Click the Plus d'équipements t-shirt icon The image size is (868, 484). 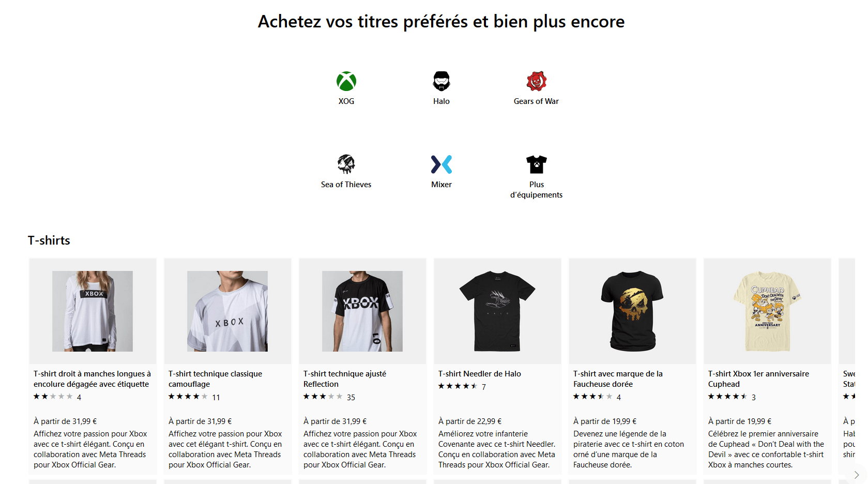(537, 164)
